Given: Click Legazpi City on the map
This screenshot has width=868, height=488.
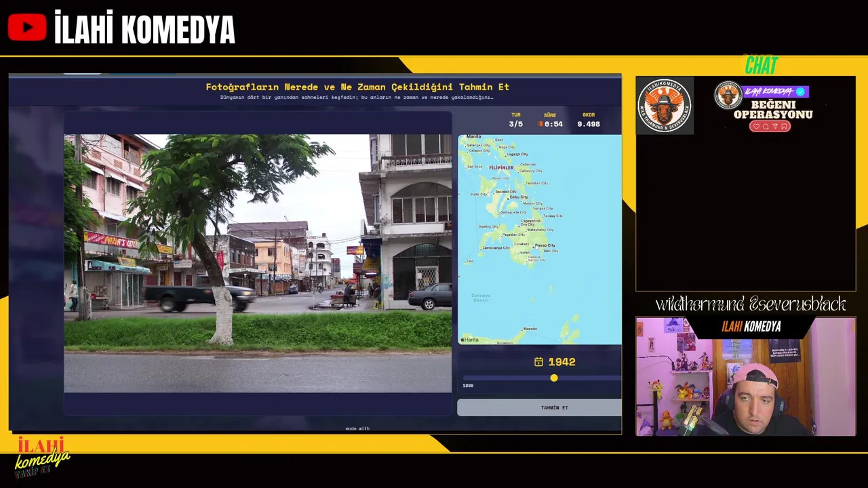Looking at the screenshot, I should click(517, 155).
